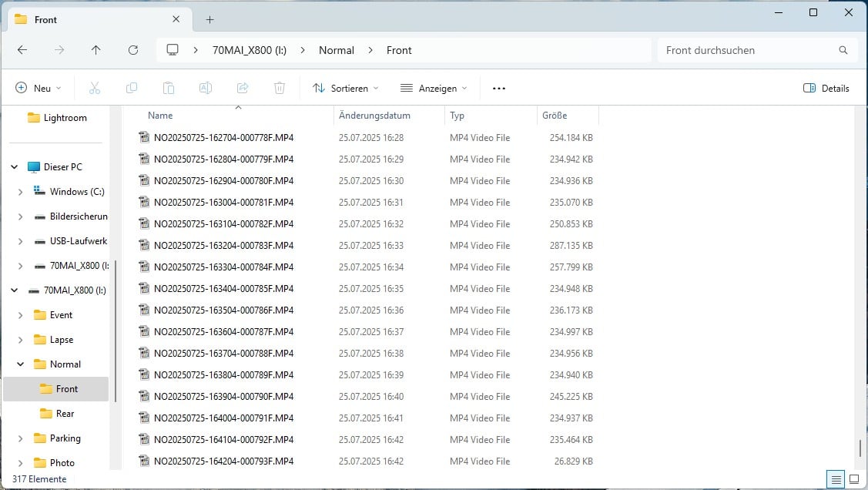Open a new tab with plus button
Screen dimensions: 868x490
[209, 19]
